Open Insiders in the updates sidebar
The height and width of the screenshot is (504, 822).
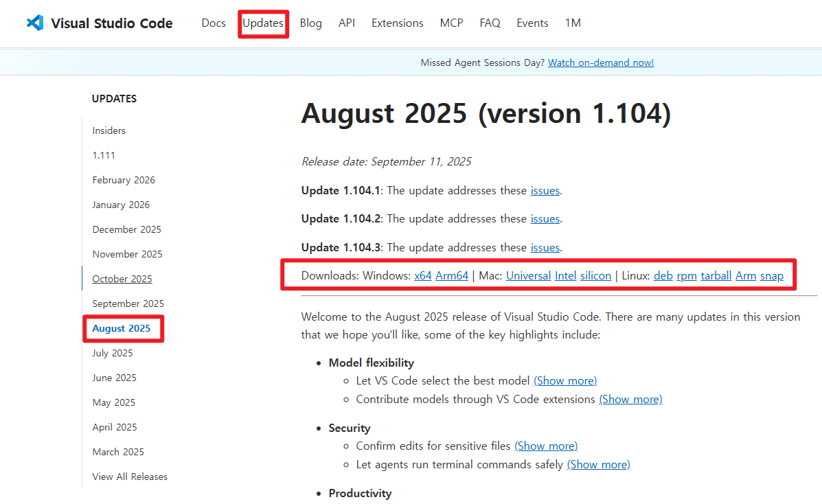(109, 130)
